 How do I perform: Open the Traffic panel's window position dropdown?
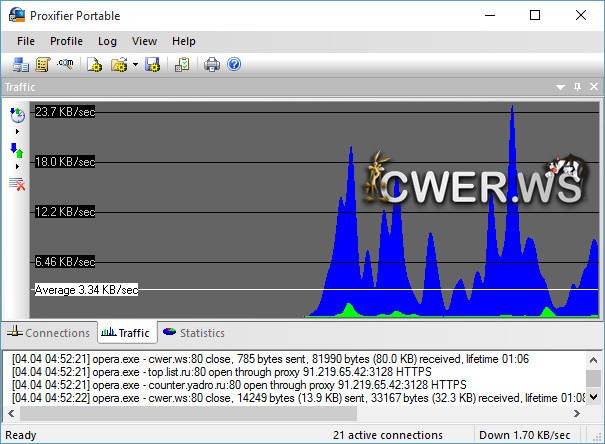(x=561, y=88)
